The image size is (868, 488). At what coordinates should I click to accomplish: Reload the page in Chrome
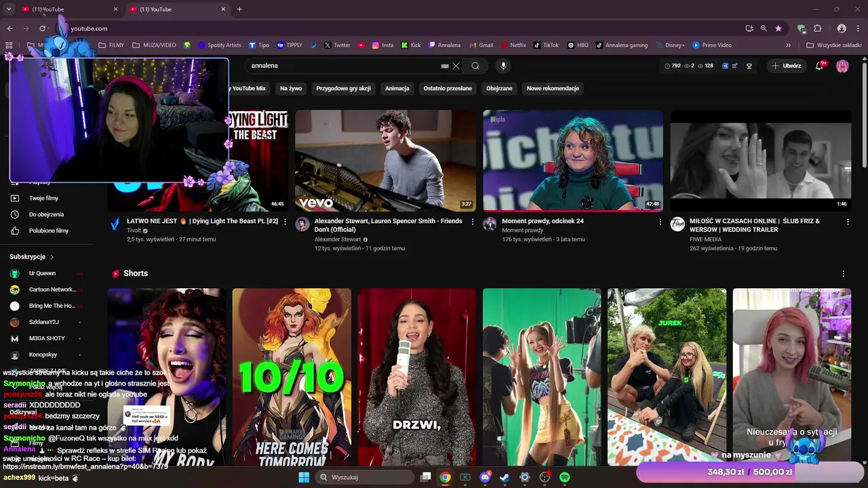click(42, 28)
